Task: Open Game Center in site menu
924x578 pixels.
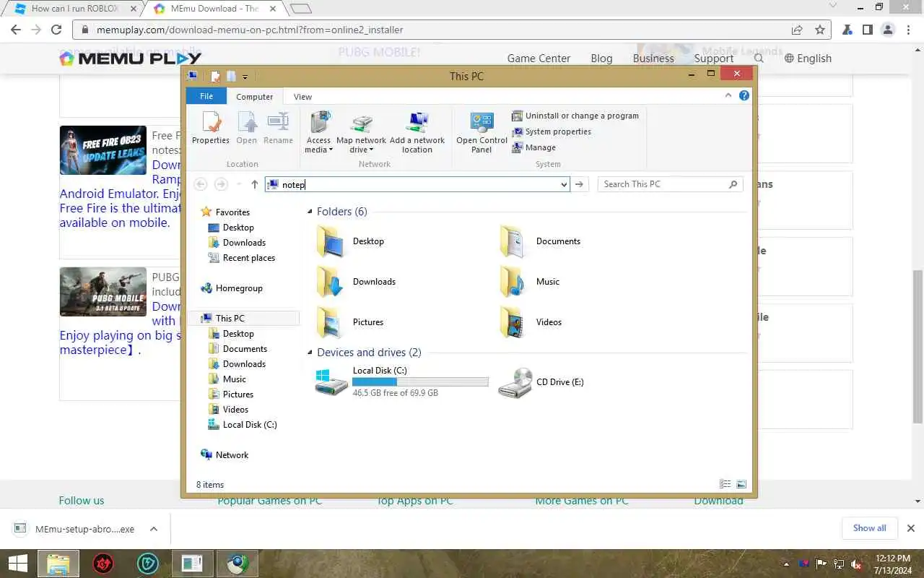Action: (539, 59)
